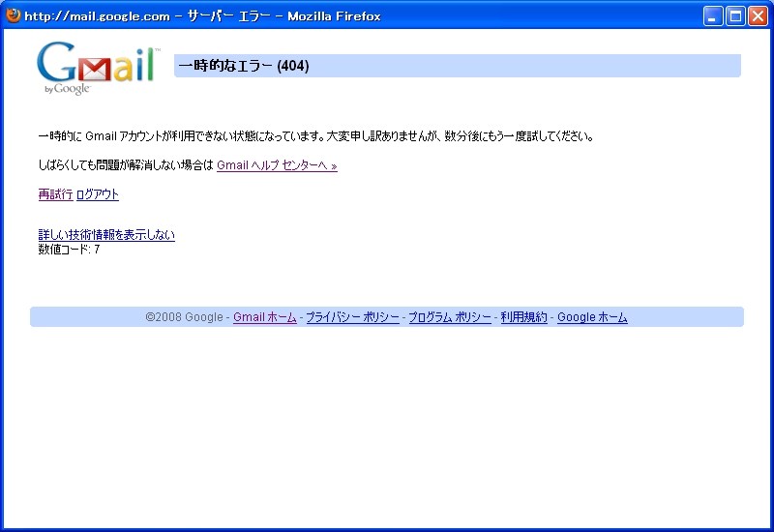
Task: Open プログラム ポリシー footer link
Action: pos(450,317)
